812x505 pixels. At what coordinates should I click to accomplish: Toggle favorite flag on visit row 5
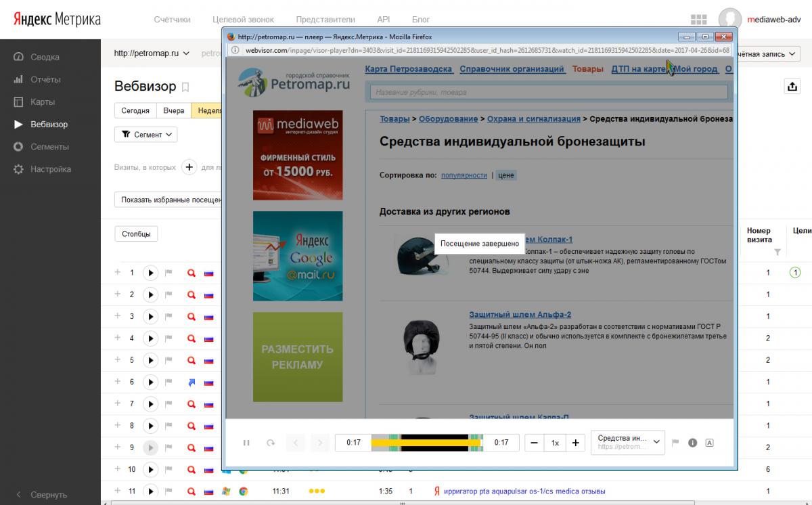tap(169, 360)
